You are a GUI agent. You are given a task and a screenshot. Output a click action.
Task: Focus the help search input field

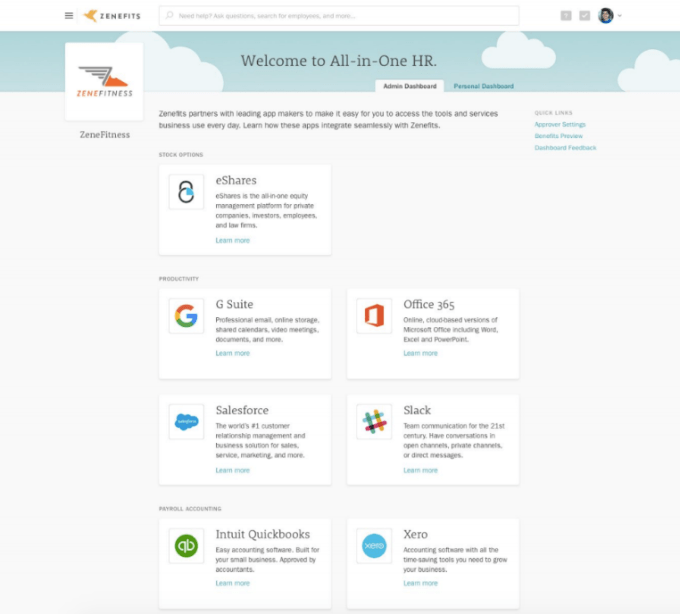[339, 16]
